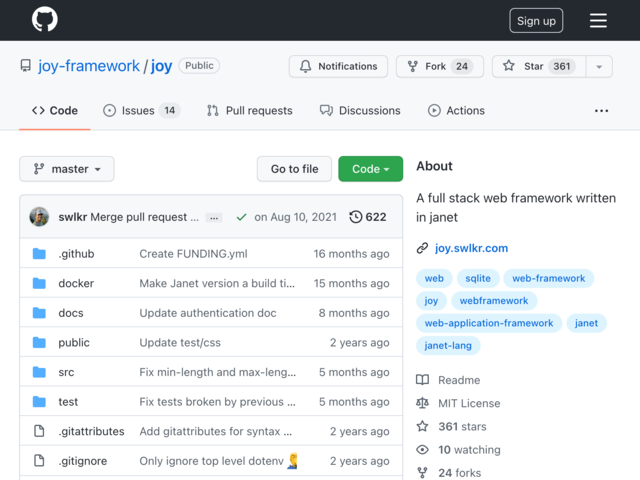
Task: Click the .gitattributes file icon
Action: 39,431
